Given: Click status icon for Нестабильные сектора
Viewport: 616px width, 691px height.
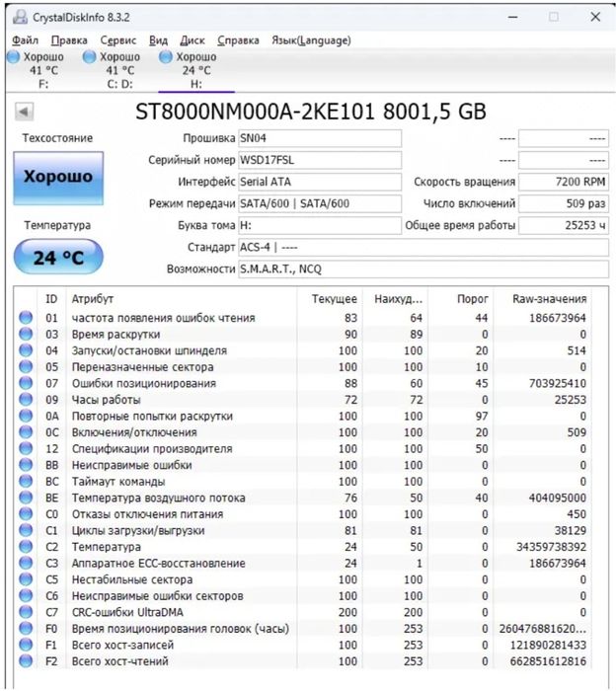Looking at the screenshot, I should pos(26,579).
